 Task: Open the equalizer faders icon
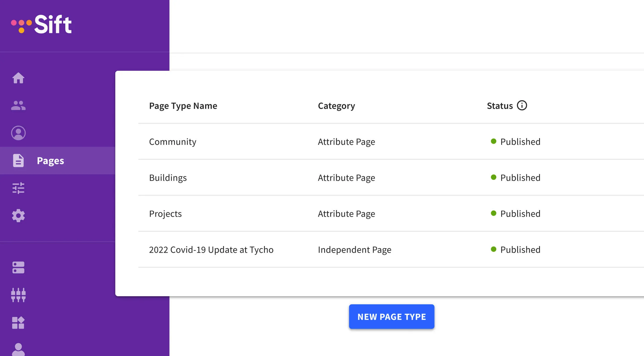18,295
